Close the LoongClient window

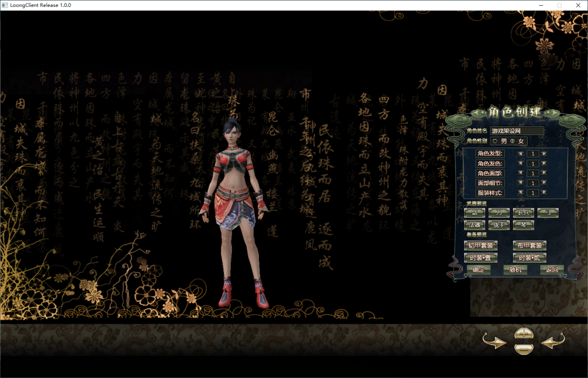point(578,5)
